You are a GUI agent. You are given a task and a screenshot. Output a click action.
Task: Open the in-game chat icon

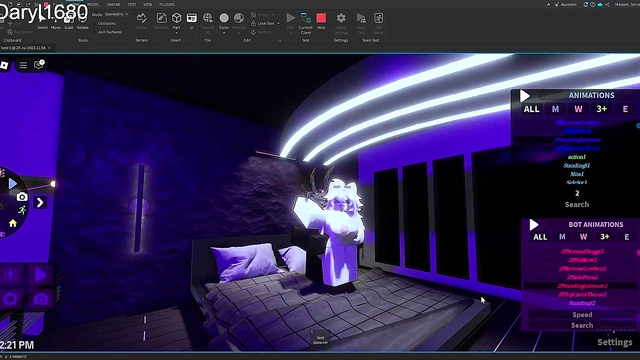point(39,64)
